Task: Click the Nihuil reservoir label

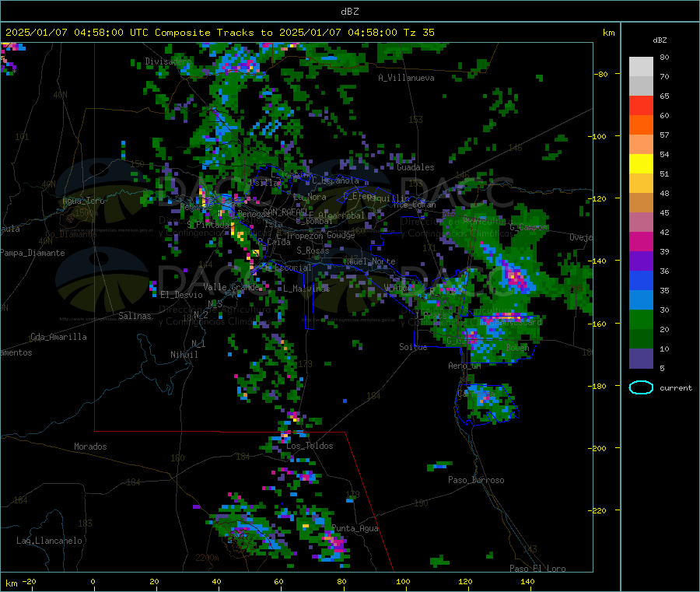Action: 184,355
